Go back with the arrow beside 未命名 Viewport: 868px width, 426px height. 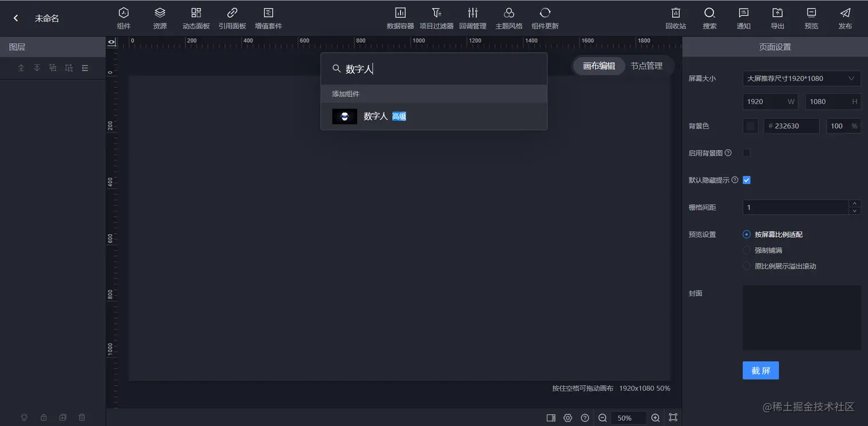(x=16, y=18)
